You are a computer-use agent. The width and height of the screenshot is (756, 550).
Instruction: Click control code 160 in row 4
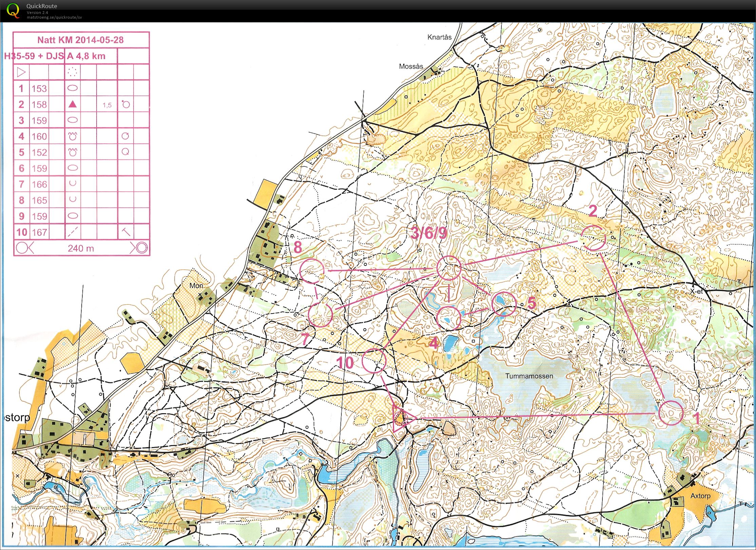coord(39,136)
